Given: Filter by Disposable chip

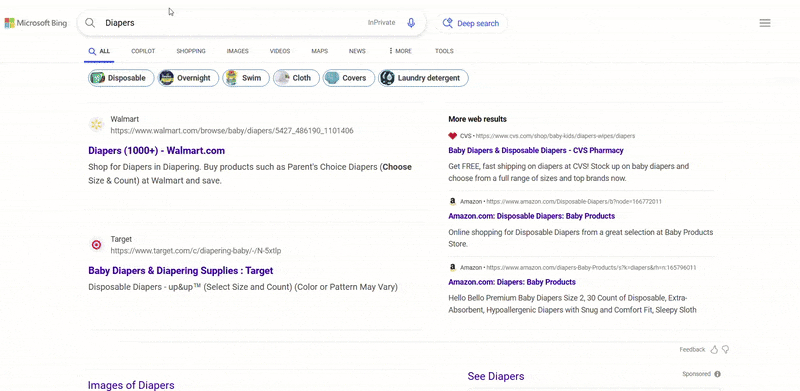Looking at the screenshot, I should pos(121,78).
